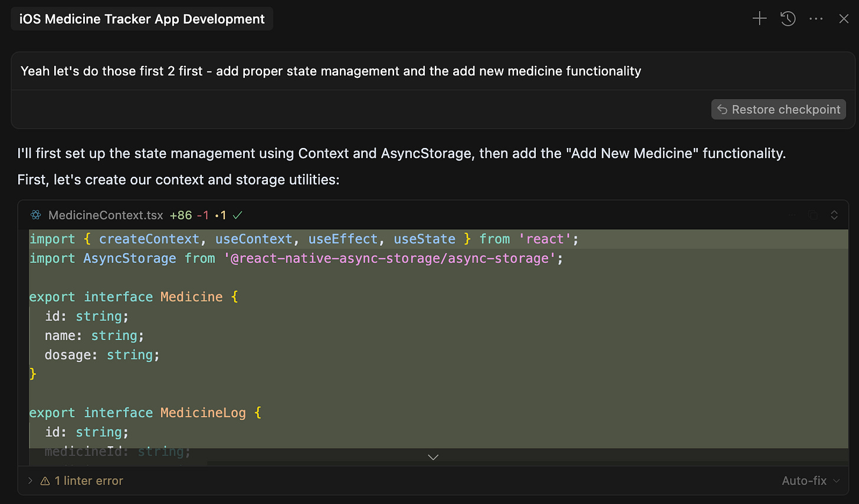859x504 pixels.
Task: Start a new chat with the plus icon
Action: pos(759,19)
